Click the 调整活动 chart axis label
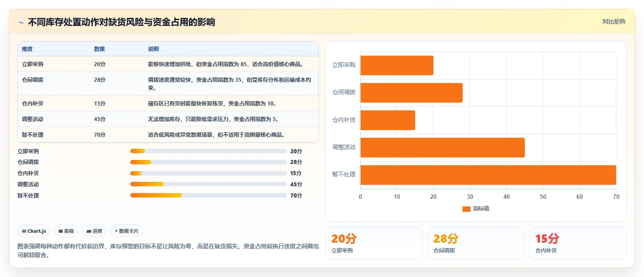The image size is (644, 277). [x=344, y=147]
